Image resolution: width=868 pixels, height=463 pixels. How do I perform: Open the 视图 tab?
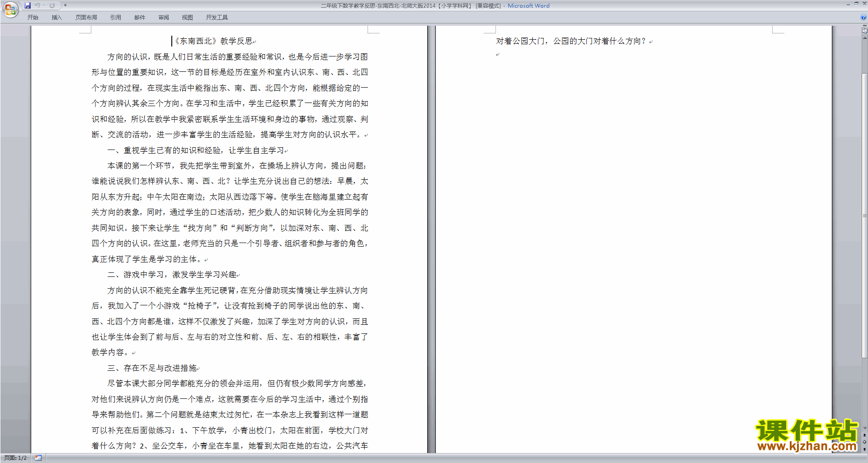188,18
